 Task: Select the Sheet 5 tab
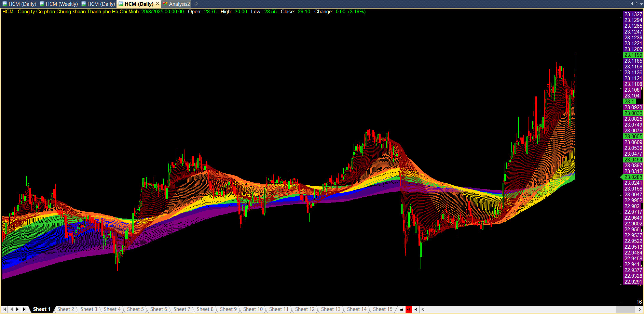(135, 309)
